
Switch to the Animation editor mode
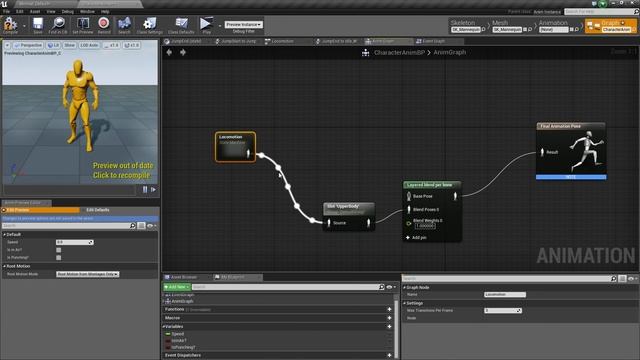tap(553, 23)
